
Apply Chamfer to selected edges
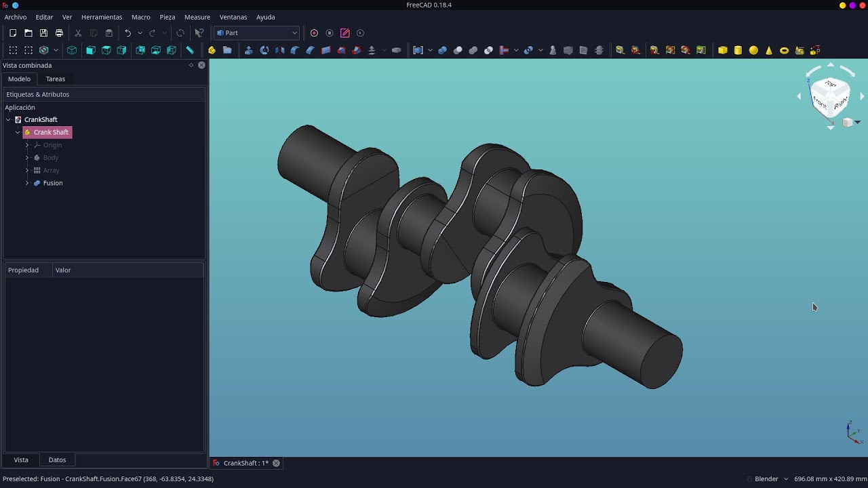coord(311,50)
